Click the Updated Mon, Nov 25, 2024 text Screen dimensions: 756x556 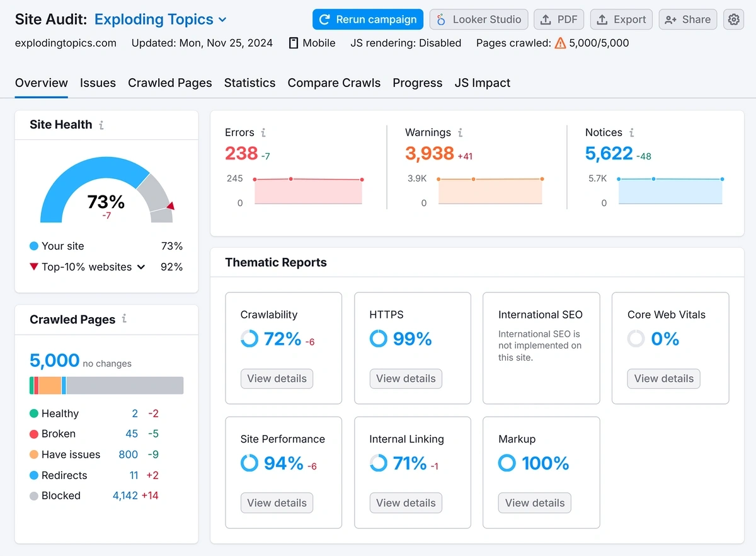tap(202, 43)
